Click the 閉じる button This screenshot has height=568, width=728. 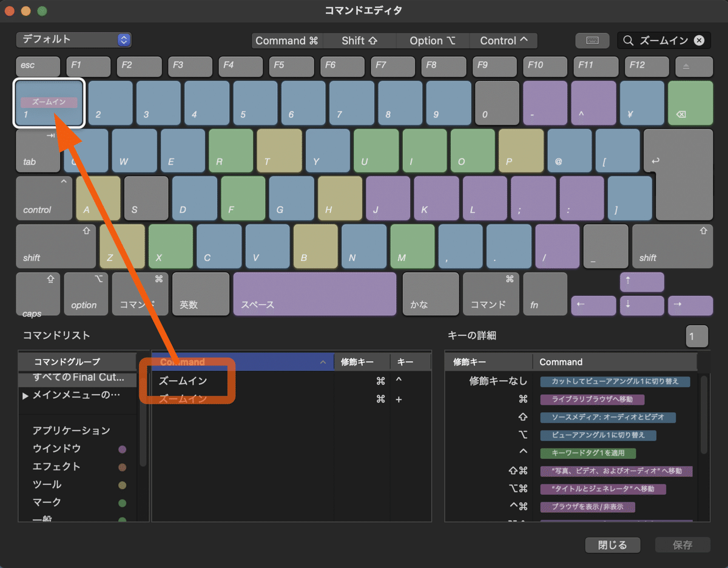coord(612,544)
